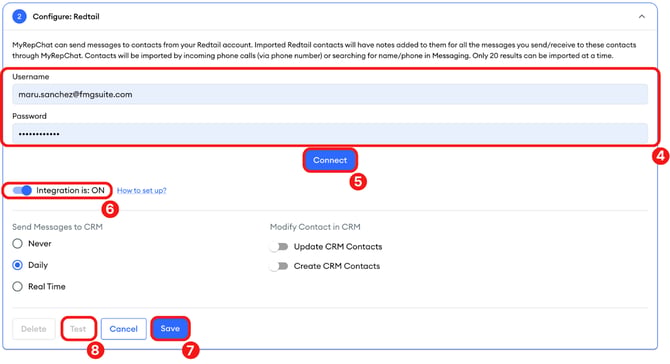The image size is (670, 364).
Task: Click the Delete button
Action: [34, 329]
